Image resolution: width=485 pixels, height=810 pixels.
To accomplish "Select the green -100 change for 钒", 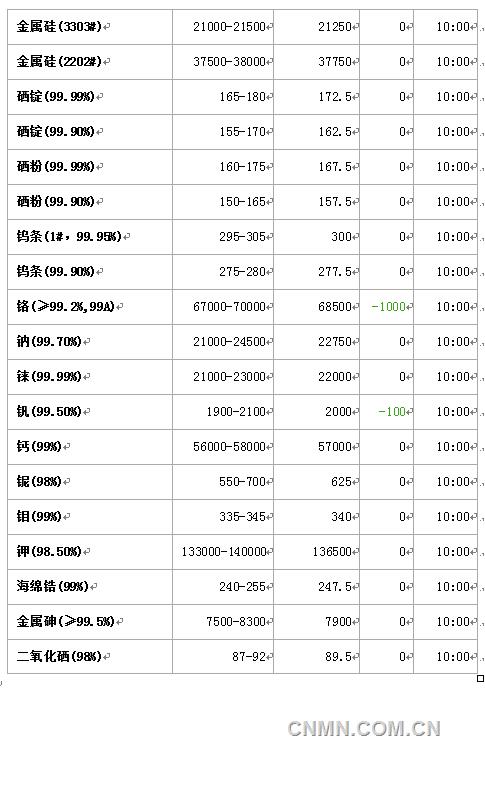I will click(392, 412).
